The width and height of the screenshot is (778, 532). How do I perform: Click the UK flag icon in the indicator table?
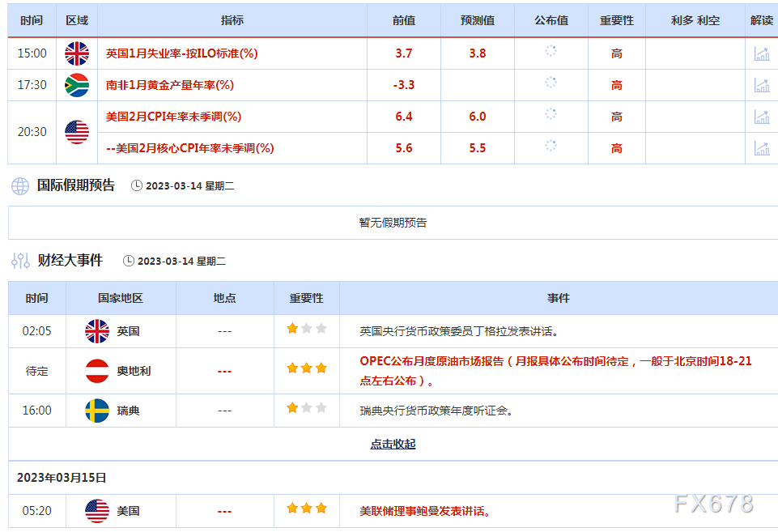77,53
